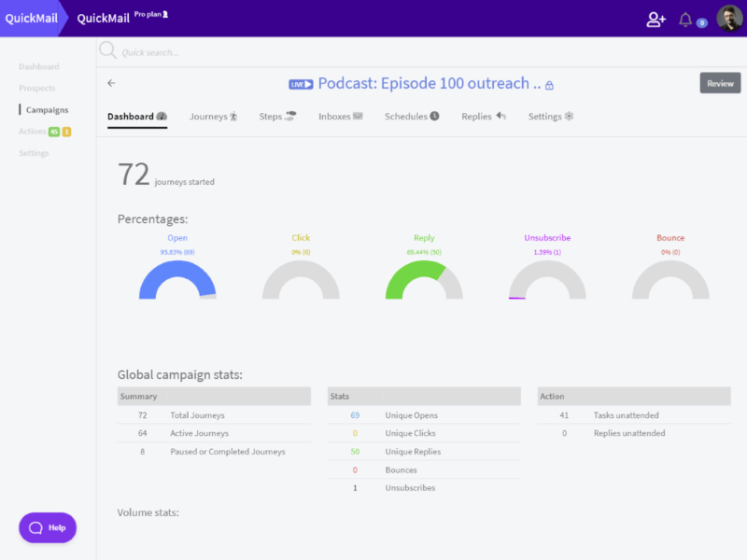
Task: Click the Pro plan badge
Action: (x=151, y=14)
